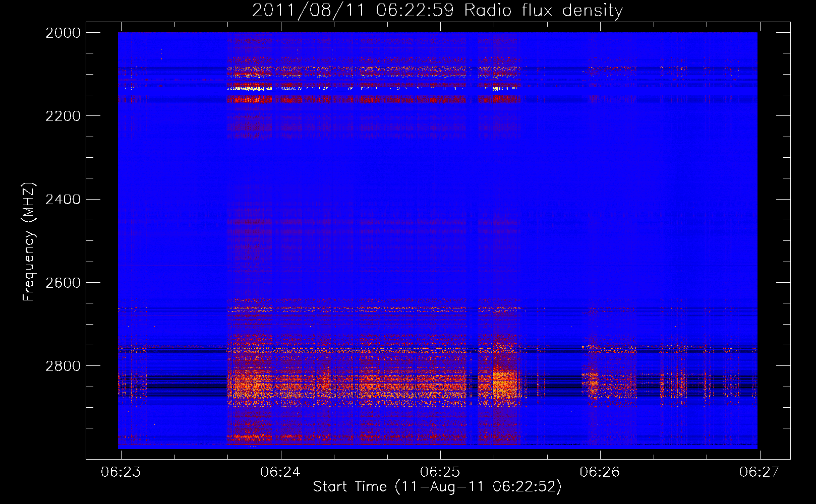This screenshot has height=504, width=816.
Task: Click the 06:23 time tick label
Action: click(121, 472)
